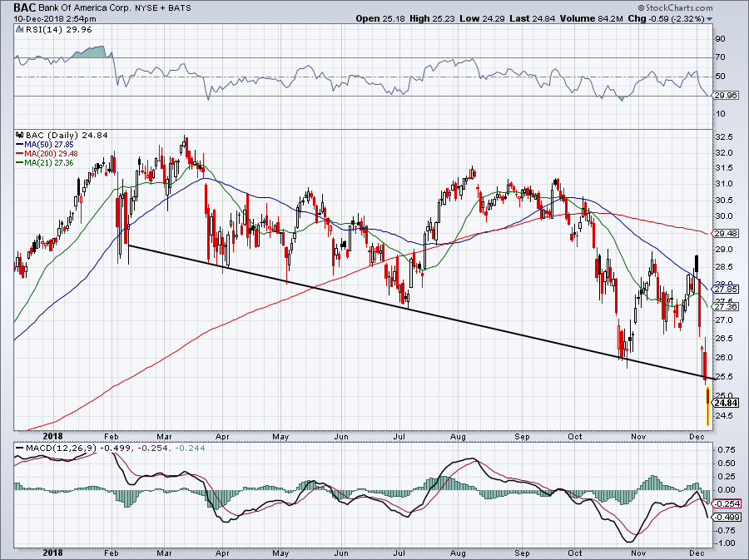Click the 29.96 RSI value tag on right axis
Viewport: 749px width, 560px height.
[727, 96]
